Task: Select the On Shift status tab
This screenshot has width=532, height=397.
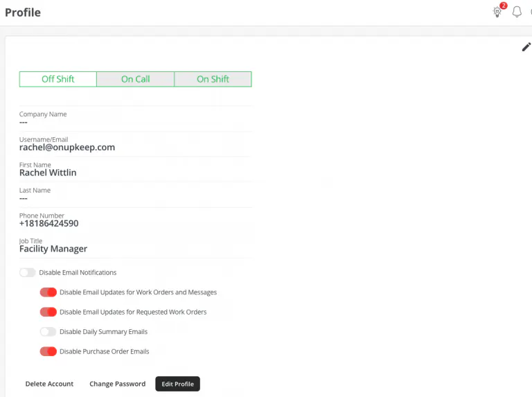Action: (x=213, y=79)
